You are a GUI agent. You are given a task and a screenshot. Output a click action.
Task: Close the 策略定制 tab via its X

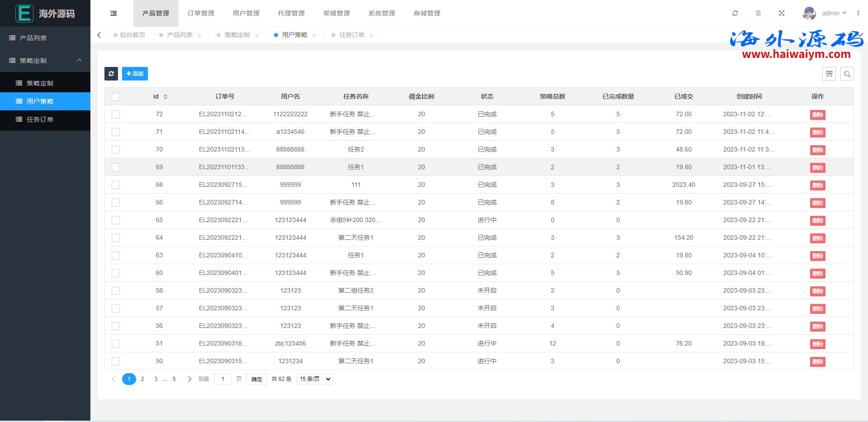(257, 35)
